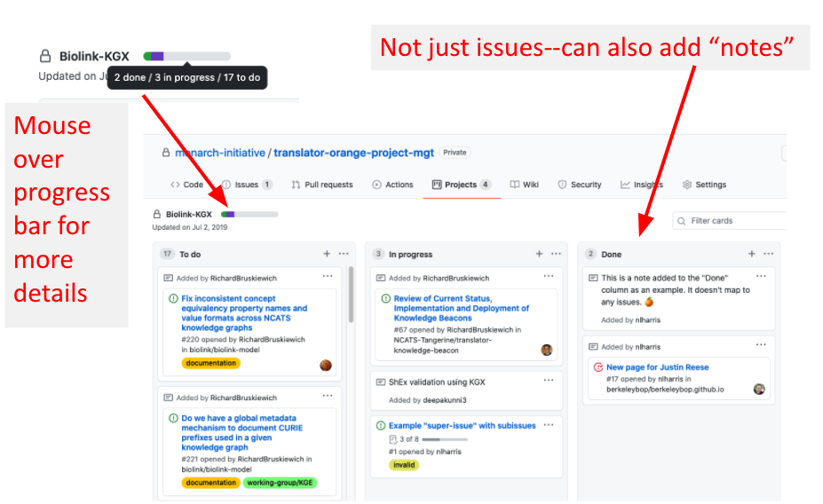823x504 pixels.
Task: Click assignee avatar on Fix inconsistent concept card
Action: click(x=326, y=366)
